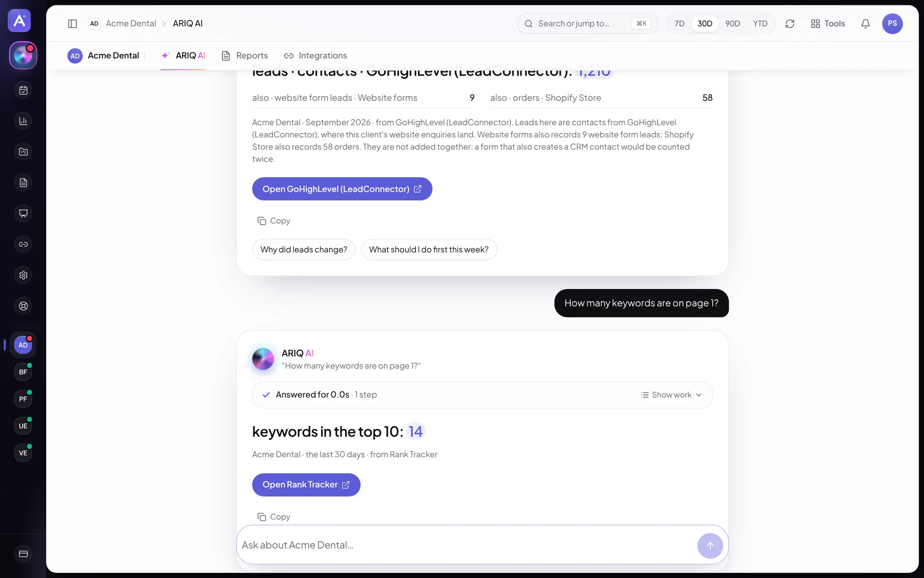
Task: Switch to the PF client in sidebar
Action: pos(23,399)
